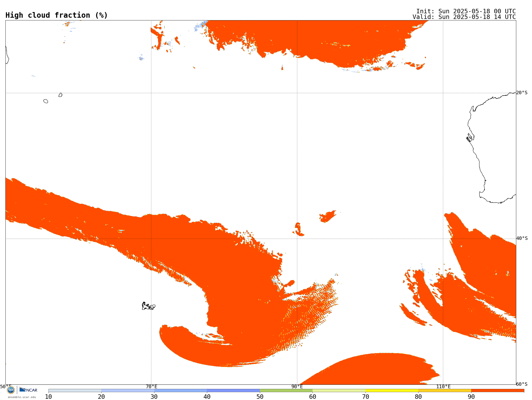Pick the yellow 70-80 colorbar segment
This screenshot has height=400, width=532.
392,391
